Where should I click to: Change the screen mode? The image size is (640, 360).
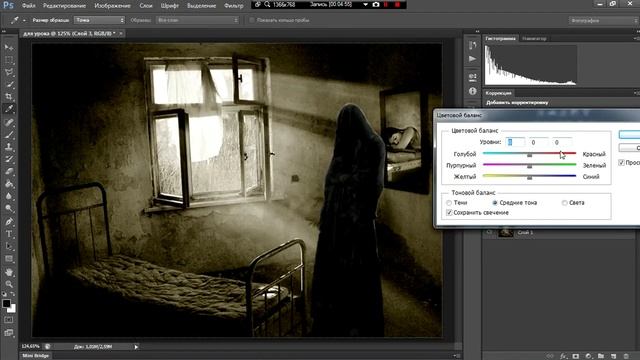9,333
